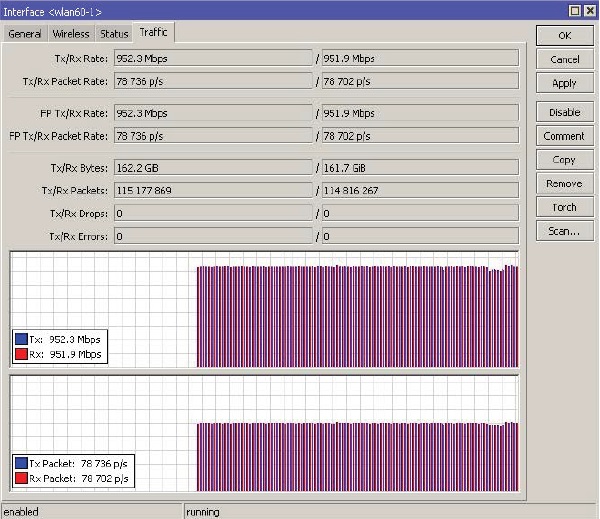The width and height of the screenshot is (600, 519).
Task: Maximize the interface window from the title bar
Action: (575, 10)
